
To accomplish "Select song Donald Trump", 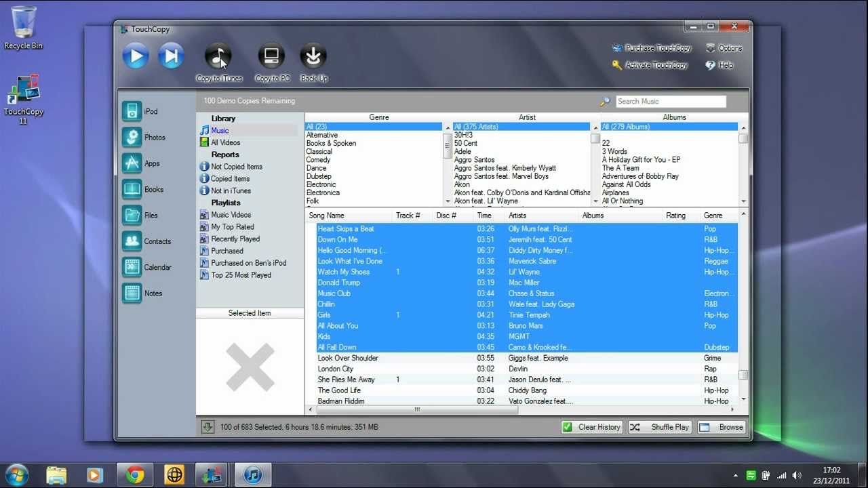I will click(339, 283).
